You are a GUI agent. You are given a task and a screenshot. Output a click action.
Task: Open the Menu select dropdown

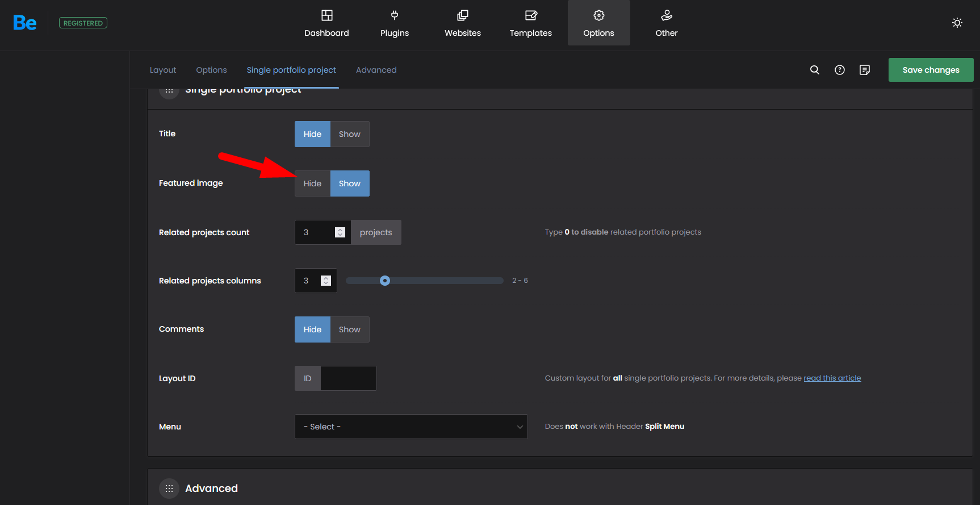point(411,427)
